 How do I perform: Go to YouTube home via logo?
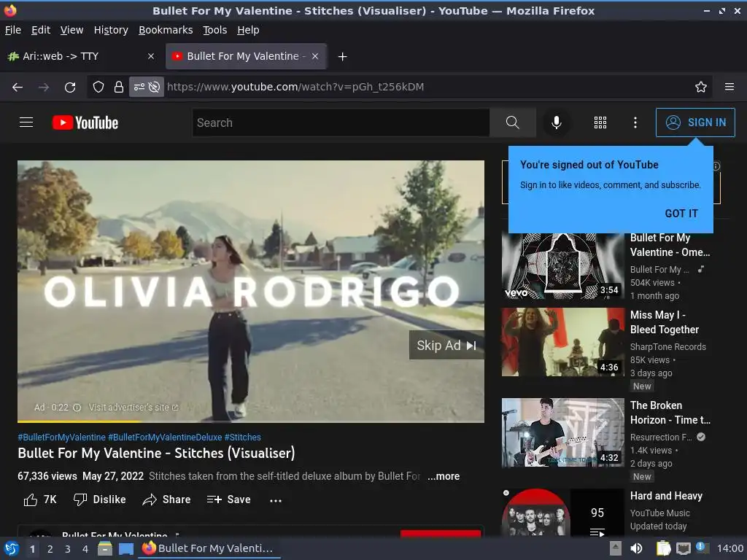point(85,122)
